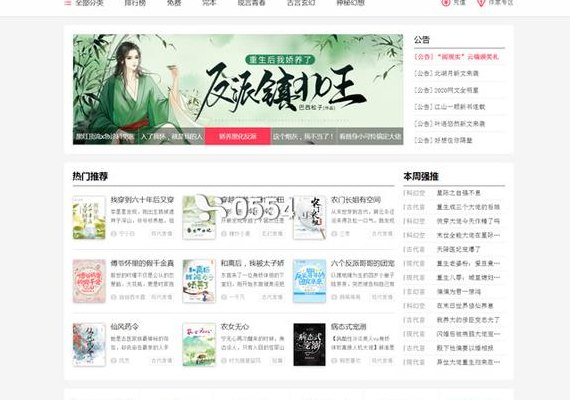
Task: Open the 病态式宠溺 title
Action: 348,327
